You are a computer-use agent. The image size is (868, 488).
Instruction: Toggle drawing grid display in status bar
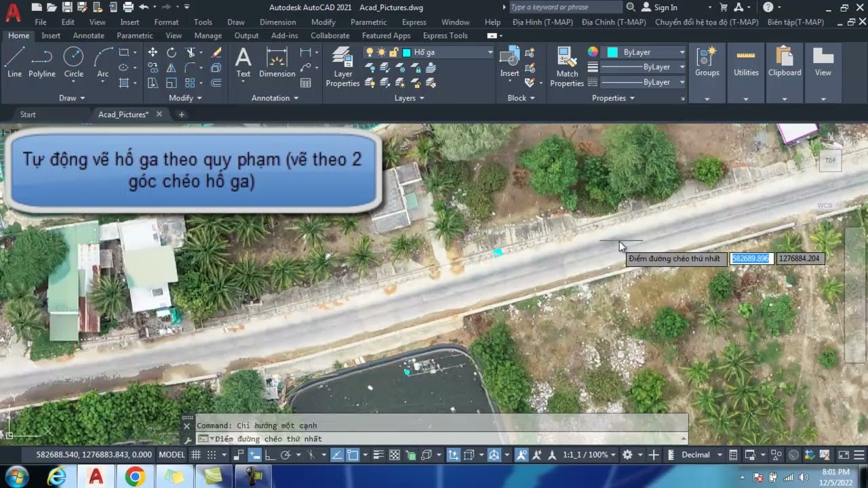[196, 455]
